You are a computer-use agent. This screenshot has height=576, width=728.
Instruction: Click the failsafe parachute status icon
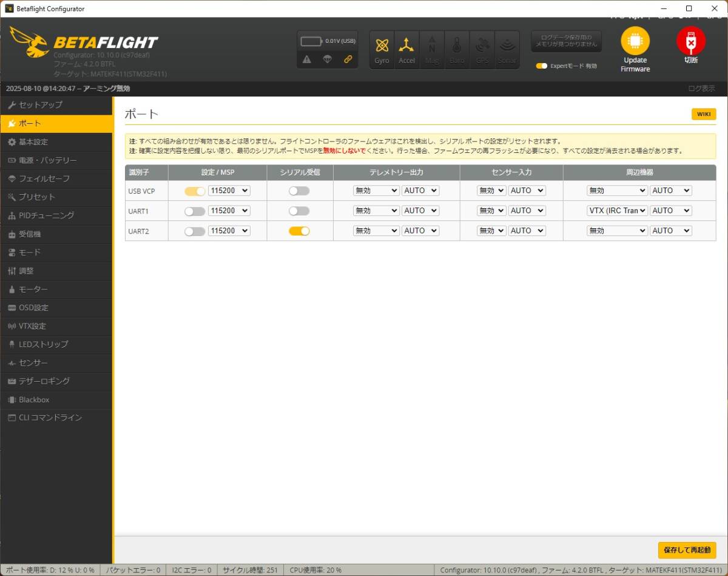[x=328, y=59]
